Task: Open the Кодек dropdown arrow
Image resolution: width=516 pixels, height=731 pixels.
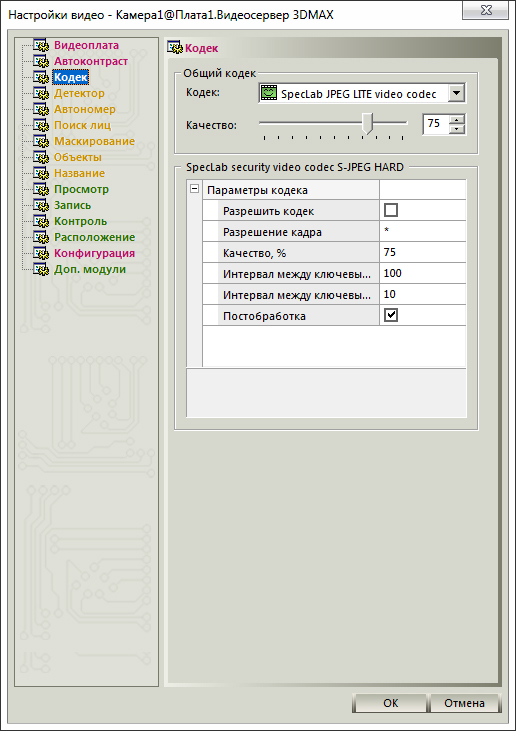Action: point(456,93)
